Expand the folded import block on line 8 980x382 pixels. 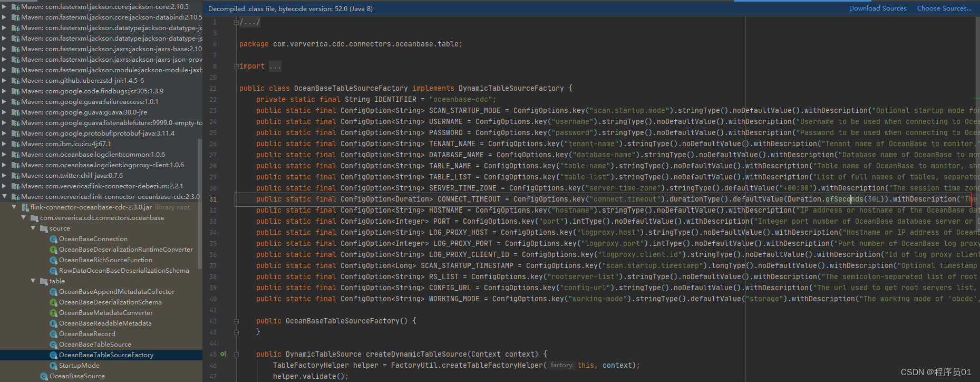click(x=237, y=66)
